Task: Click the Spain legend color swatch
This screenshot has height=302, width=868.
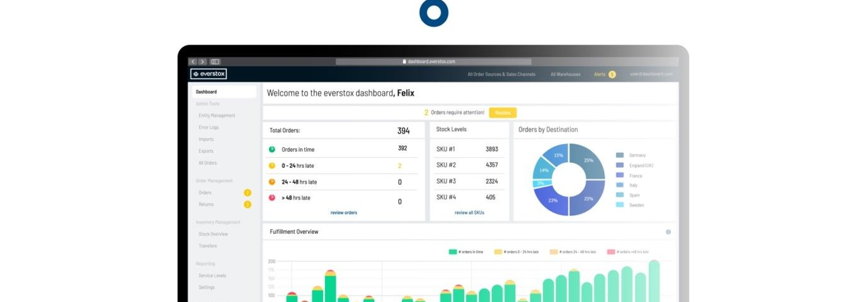Action: pyautogui.click(x=620, y=195)
